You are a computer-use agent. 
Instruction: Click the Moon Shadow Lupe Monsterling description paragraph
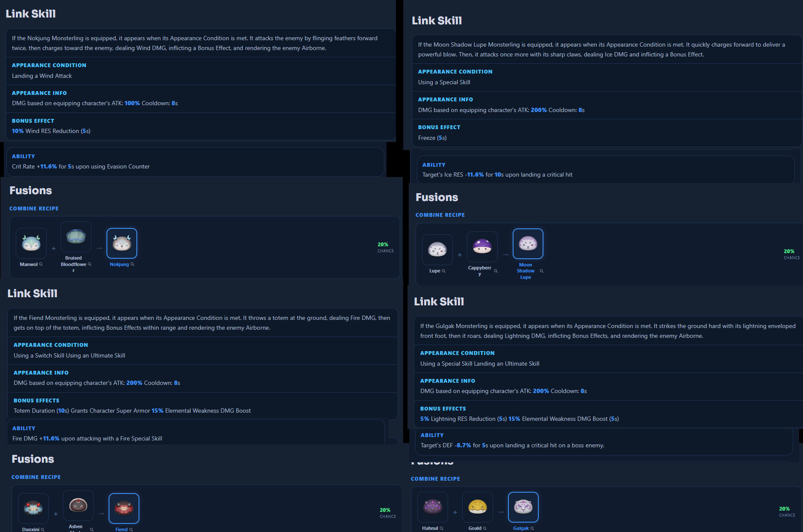pos(602,50)
